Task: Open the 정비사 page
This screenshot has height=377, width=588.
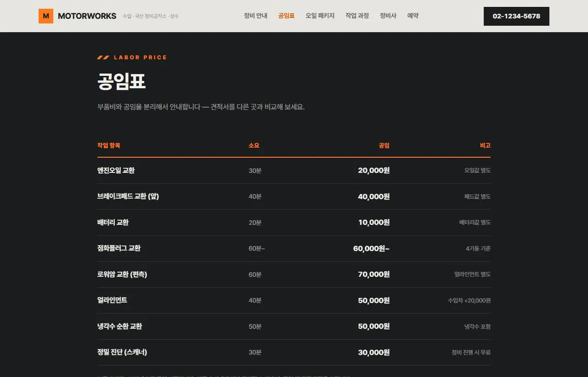Action: [388, 16]
